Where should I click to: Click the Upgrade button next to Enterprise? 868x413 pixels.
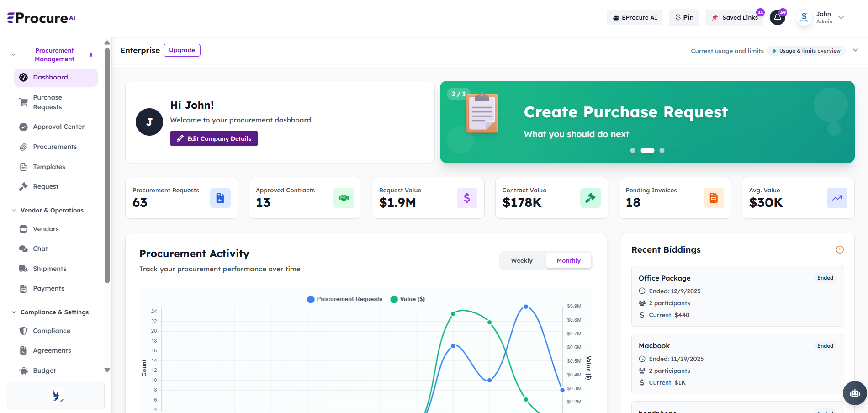182,50
